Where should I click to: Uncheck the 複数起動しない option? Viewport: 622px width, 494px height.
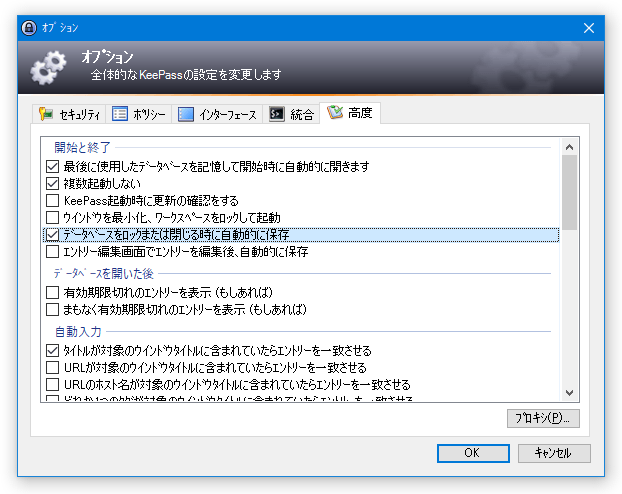click(52, 183)
